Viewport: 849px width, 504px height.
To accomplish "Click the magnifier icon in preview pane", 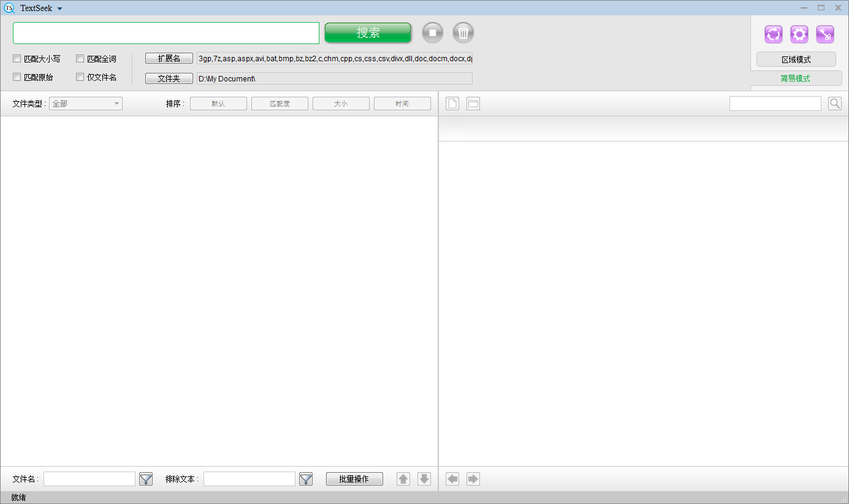I will 835,103.
